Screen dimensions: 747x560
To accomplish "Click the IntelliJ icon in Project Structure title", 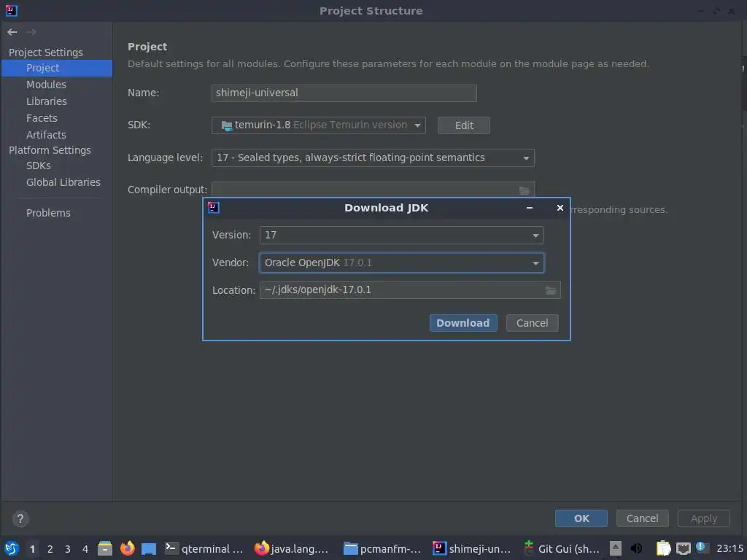I will pos(11,10).
